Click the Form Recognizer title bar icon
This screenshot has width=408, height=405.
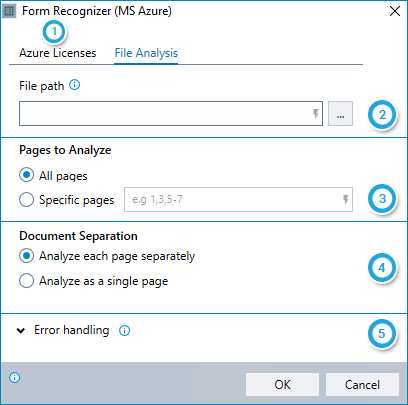(x=9, y=11)
